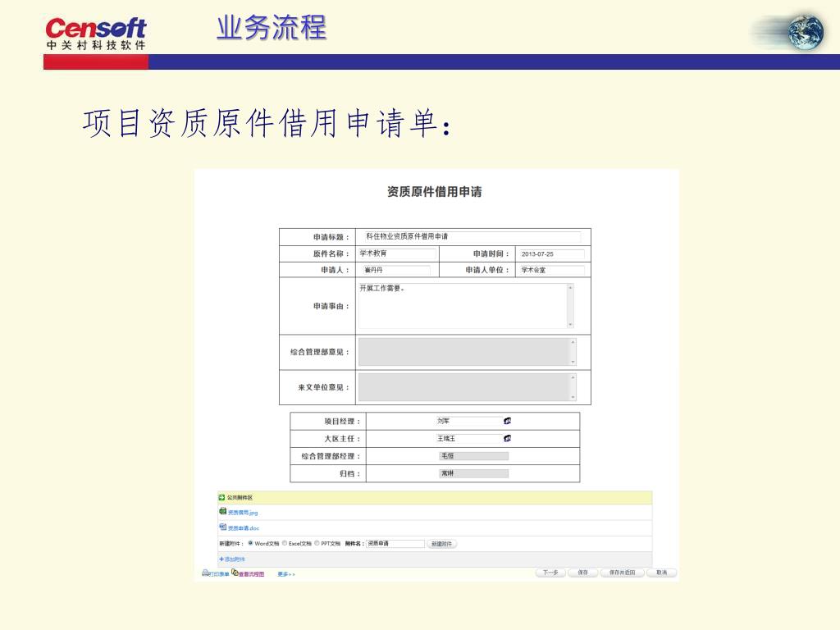
Task: Click the green arrow icon of 公共附件区
Action: click(221, 497)
